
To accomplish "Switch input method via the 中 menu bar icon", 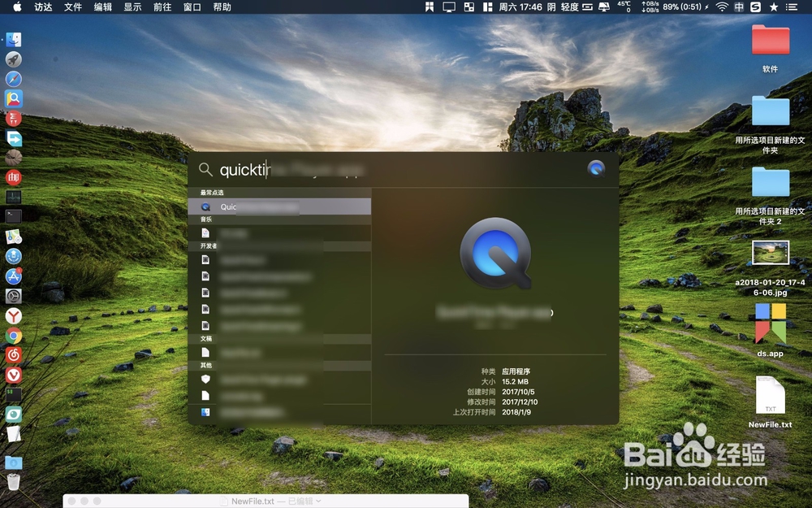I will tap(738, 8).
